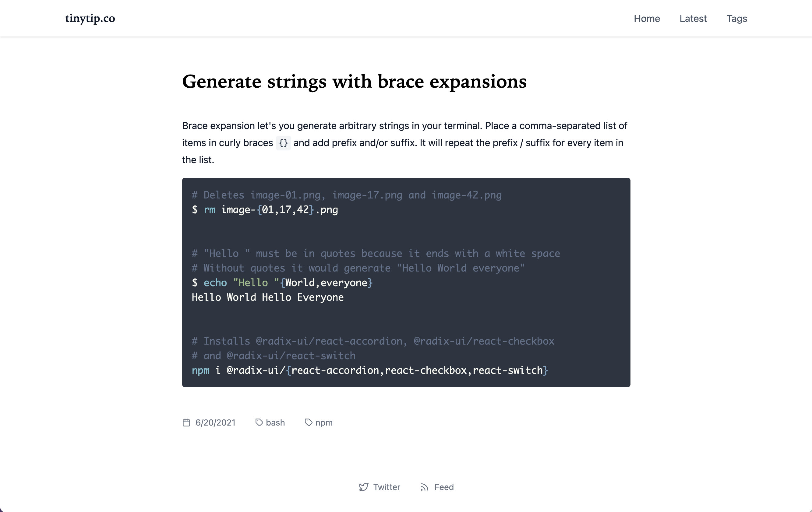Click the article title heading
The width and height of the screenshot is (812, 512).
point(354,82)
